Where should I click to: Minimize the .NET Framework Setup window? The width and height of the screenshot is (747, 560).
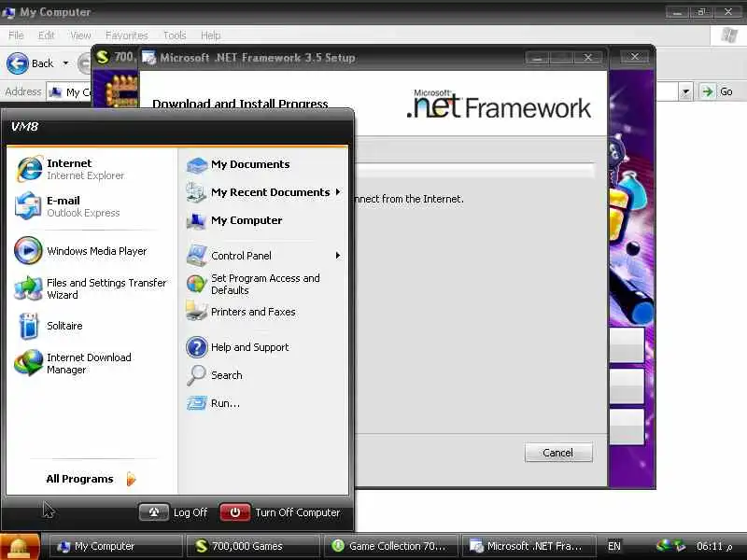pos(538,58)
